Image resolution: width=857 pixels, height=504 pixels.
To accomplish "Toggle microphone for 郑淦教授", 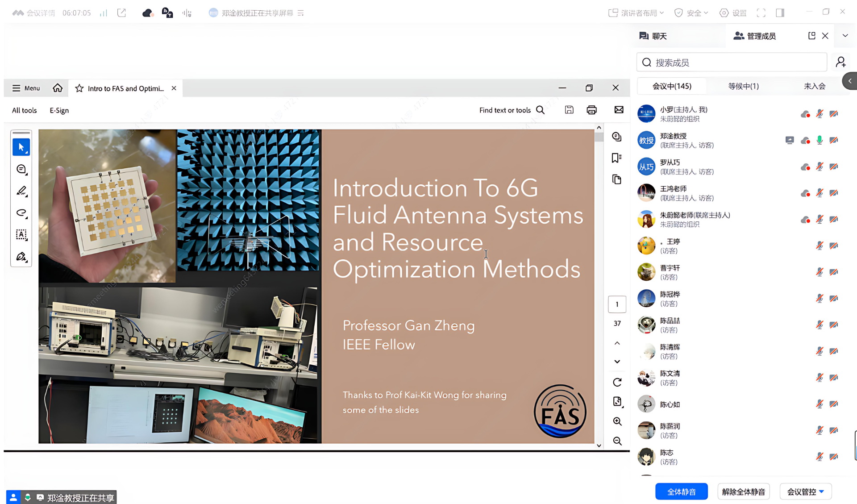I will coord(820,140).
